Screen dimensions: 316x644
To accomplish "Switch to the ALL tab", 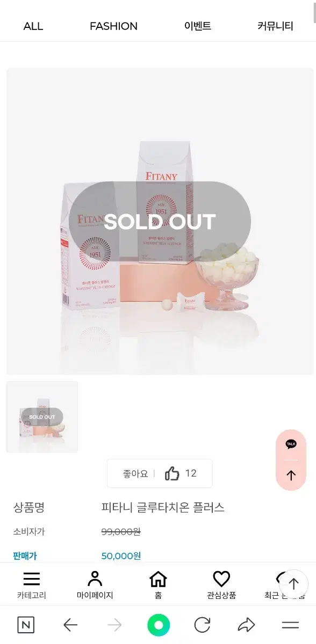I will click(x=33, y=26).
